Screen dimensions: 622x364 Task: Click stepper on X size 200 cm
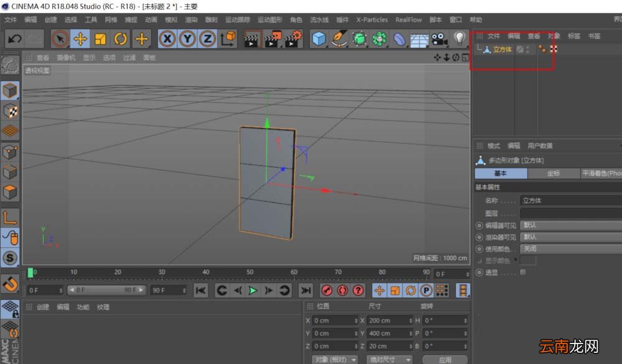pyautogui.click(x=411, y=321)
